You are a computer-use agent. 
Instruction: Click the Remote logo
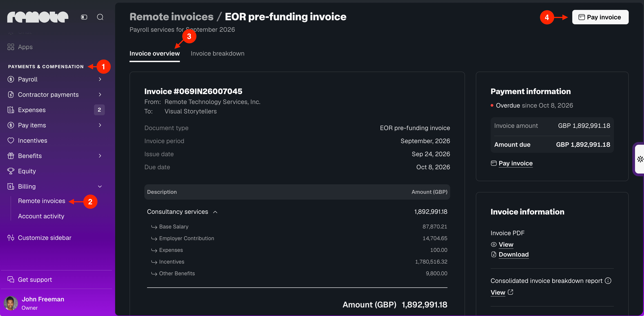coord(38,17)
